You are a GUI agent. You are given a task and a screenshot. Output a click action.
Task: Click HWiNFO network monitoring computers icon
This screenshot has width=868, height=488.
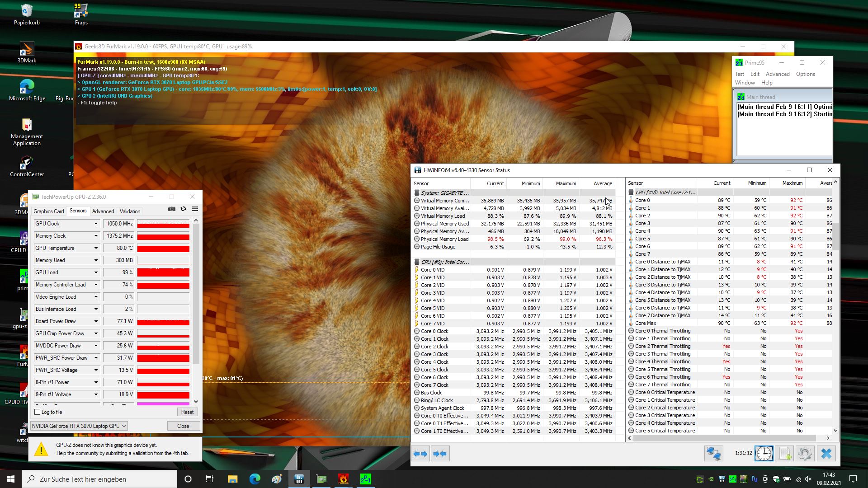tap(713, 453)
